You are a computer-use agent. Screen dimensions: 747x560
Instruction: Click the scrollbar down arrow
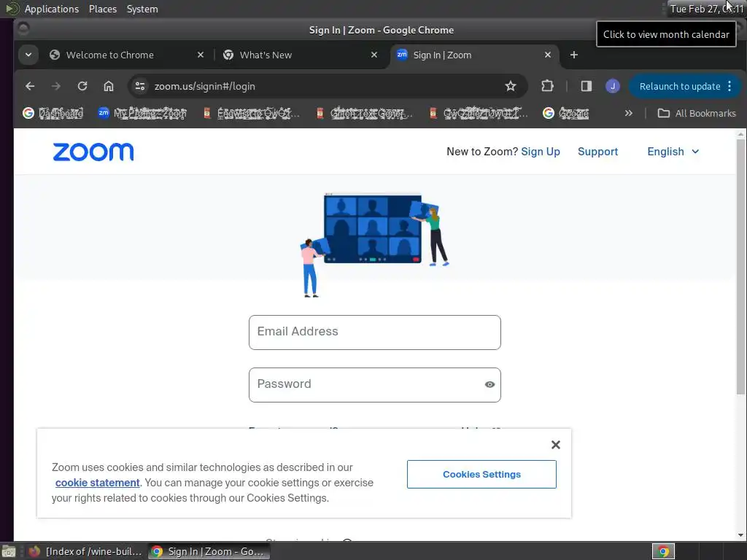(x=740, y=535)
